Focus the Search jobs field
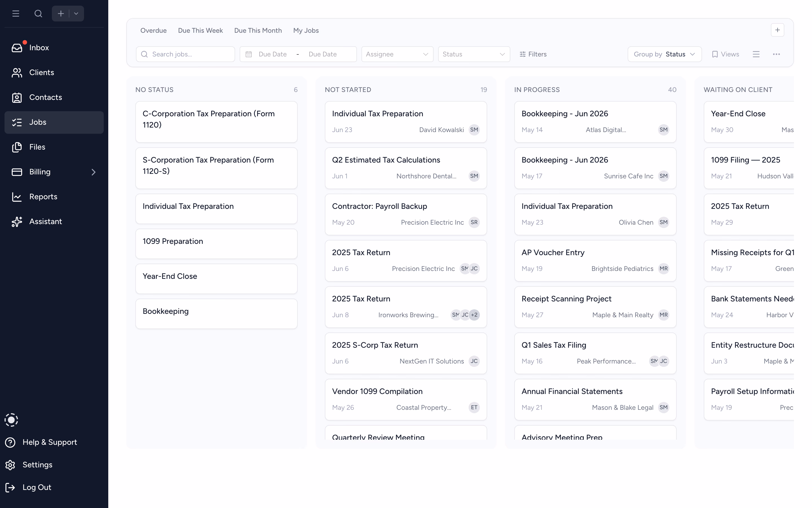Screen dimensions: 812x508 [185, 54]
